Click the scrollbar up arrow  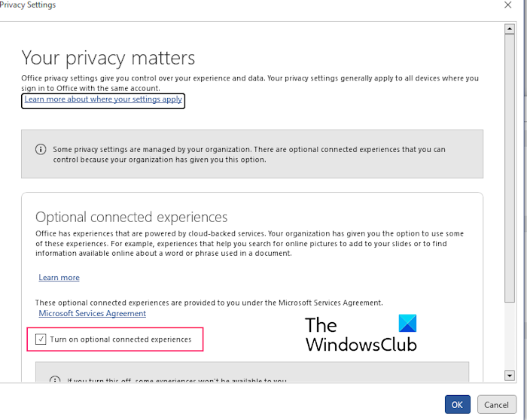[x=510, y=29]
